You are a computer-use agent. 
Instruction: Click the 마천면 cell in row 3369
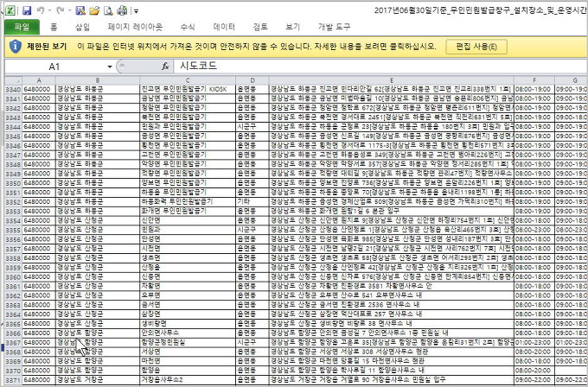click(x=188, y=361)
